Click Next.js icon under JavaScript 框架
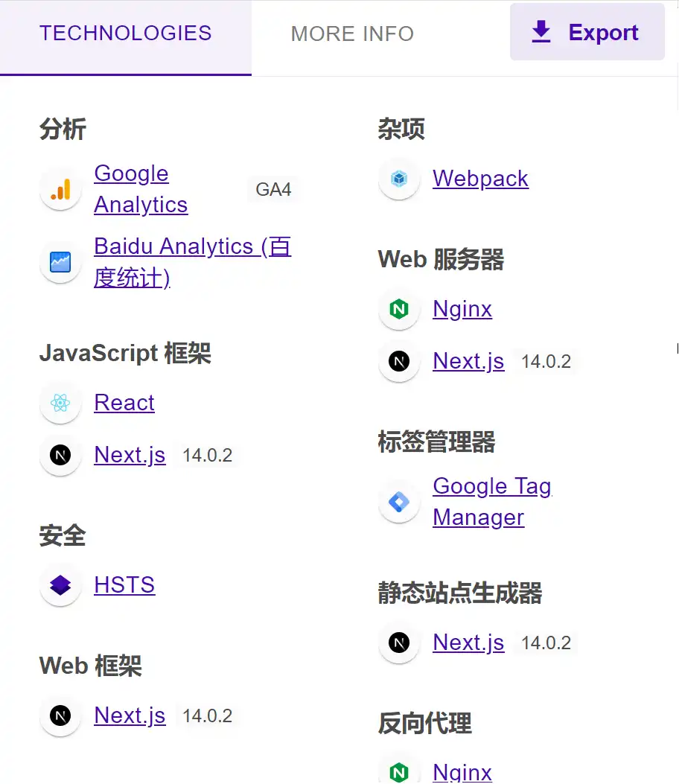Screen dimensions: 679x784 click(x=60, y=455)
